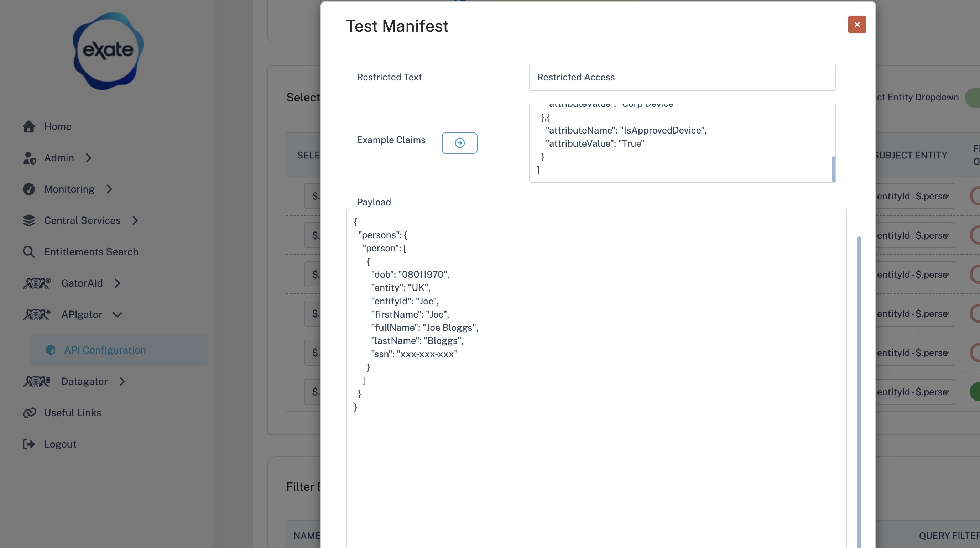Open the Home menu item

(x=57, y=127)
